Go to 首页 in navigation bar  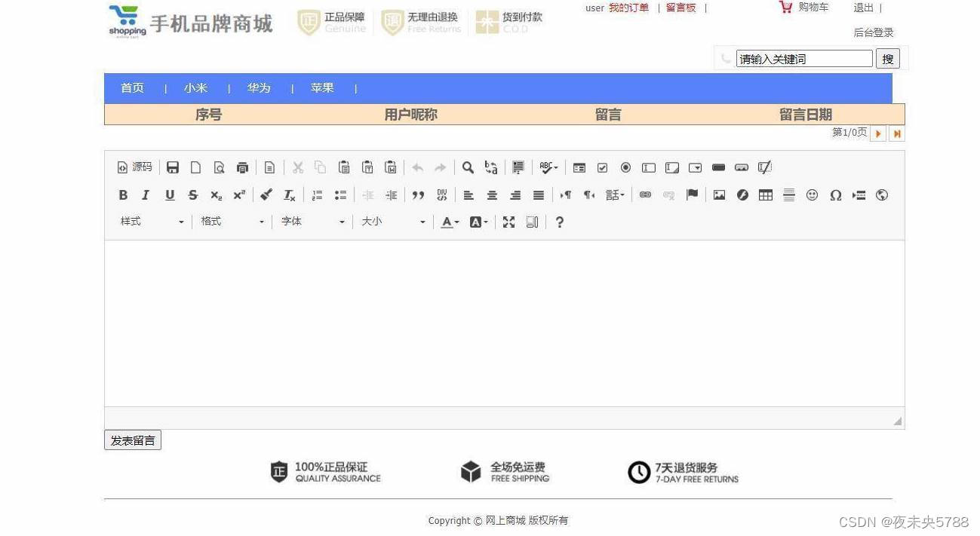click(132, 88)
